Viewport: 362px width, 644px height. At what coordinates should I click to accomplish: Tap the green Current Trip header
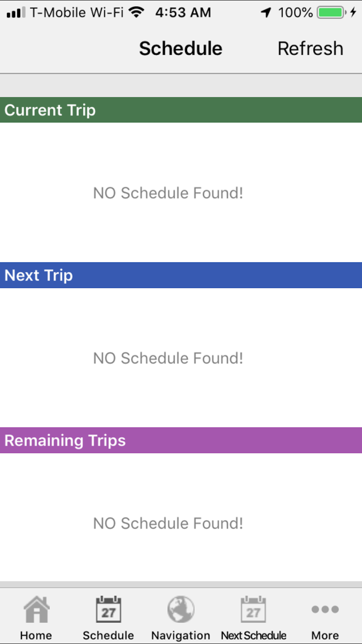click(x=181, y=110)
